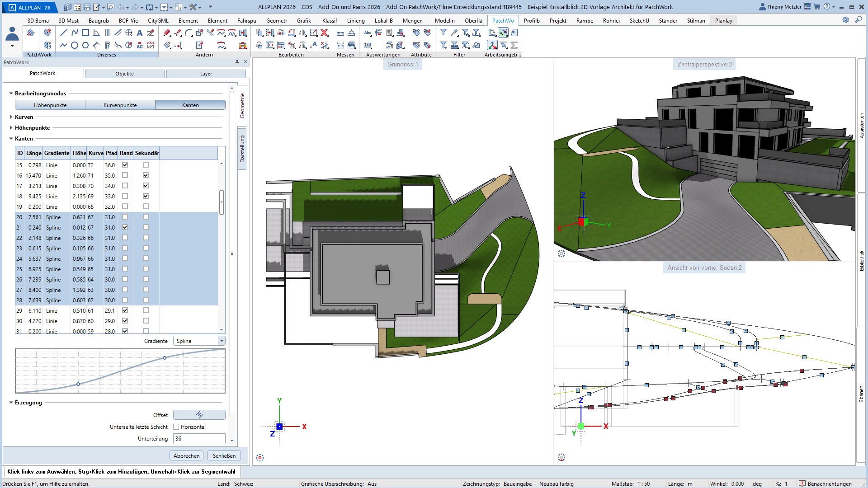Screen dimensions: 868x488
Task: Activate the text tool (letter A)
Action: coord(140,33)
